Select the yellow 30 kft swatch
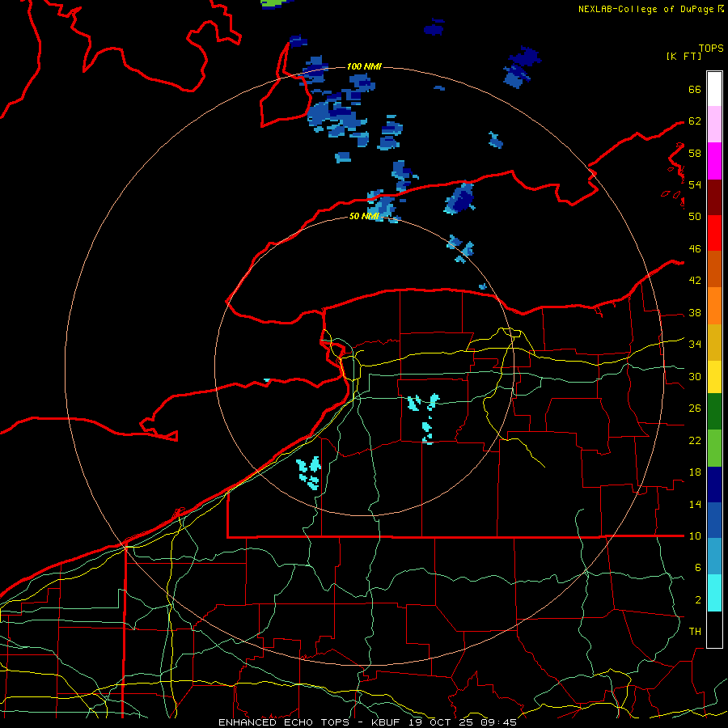728x728 pixels. point(714,376)
